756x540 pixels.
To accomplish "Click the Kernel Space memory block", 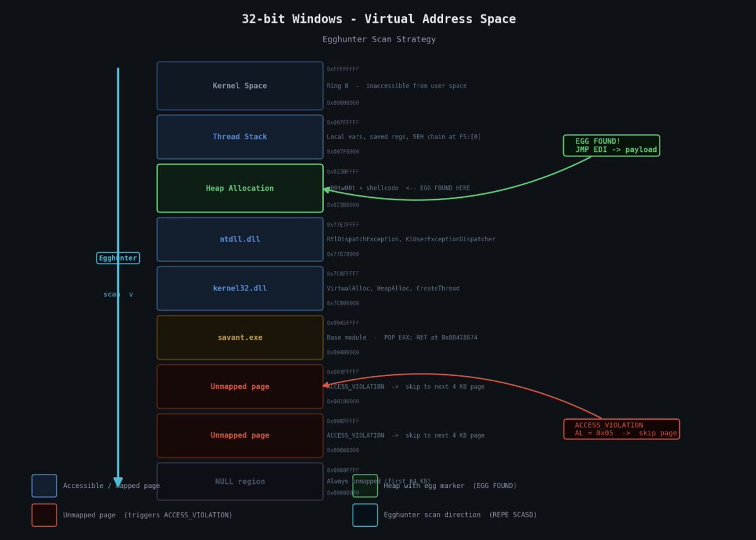I will 240,86.
